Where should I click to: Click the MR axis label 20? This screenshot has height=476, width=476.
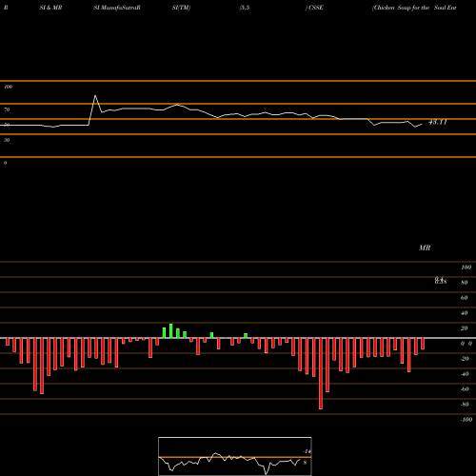tap(465, 328)
